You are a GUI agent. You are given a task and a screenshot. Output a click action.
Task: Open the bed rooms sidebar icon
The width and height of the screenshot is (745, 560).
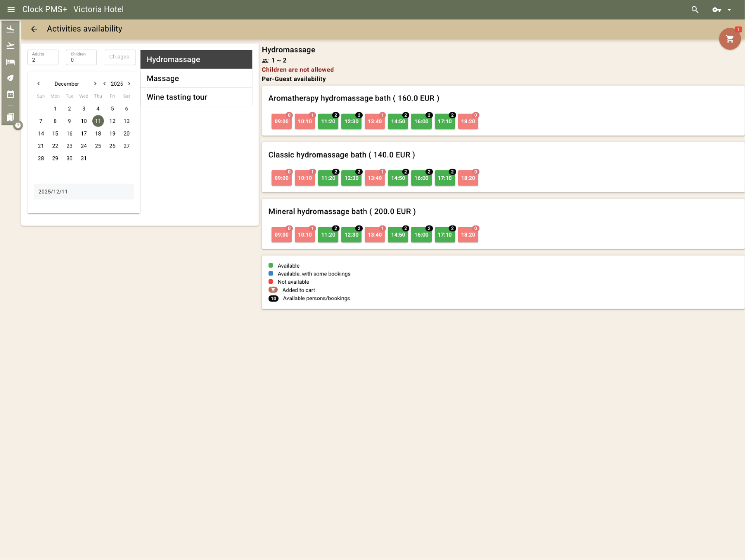tap(10, 62)
